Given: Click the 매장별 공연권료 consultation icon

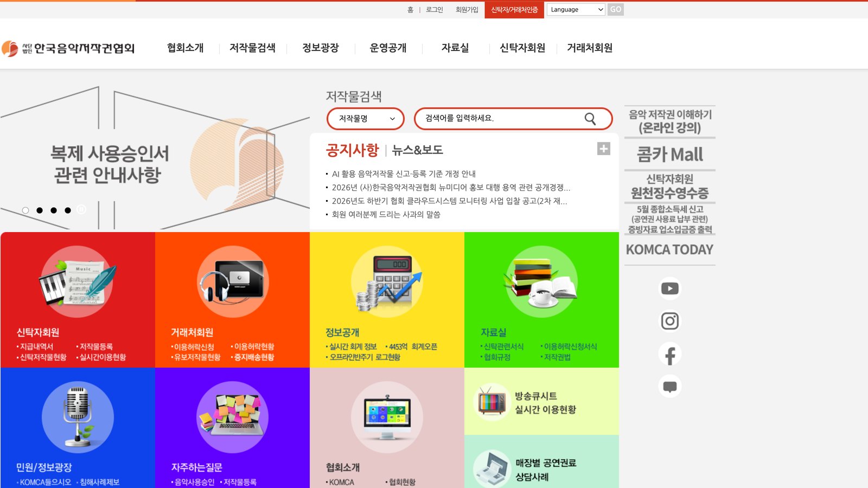Looking at the screenshot, I should [492, 470].
